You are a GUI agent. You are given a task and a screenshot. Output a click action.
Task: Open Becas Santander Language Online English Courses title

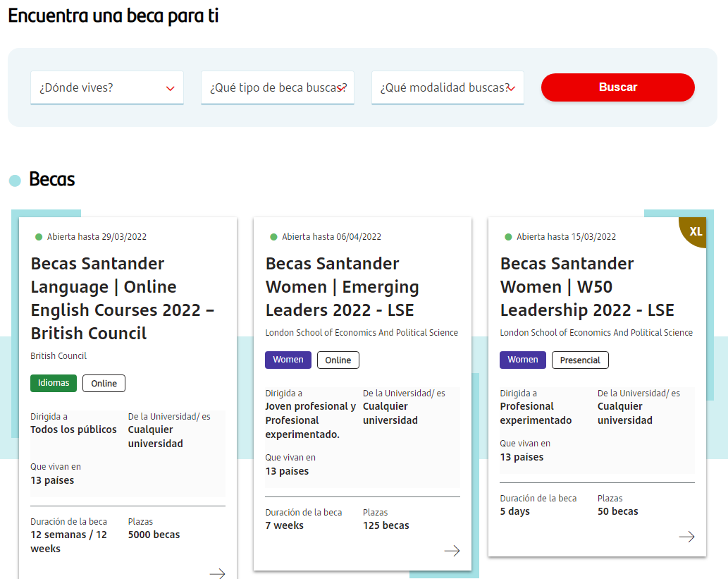[123, 298]
